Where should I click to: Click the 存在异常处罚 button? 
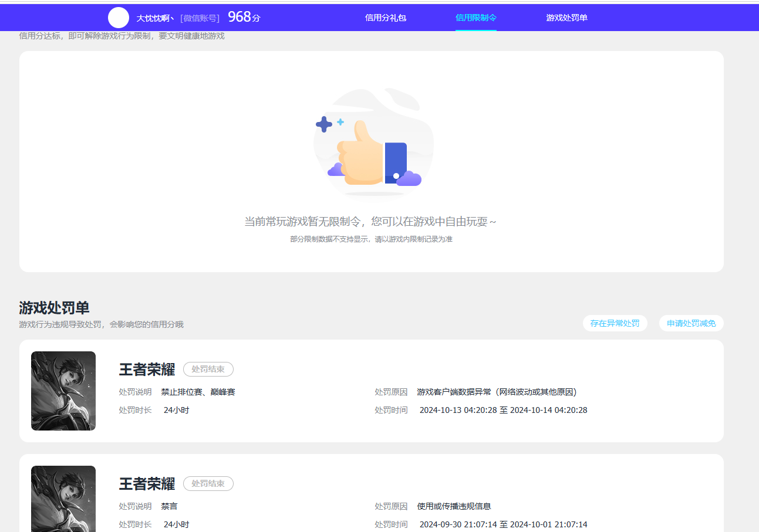tap(615, 323)
